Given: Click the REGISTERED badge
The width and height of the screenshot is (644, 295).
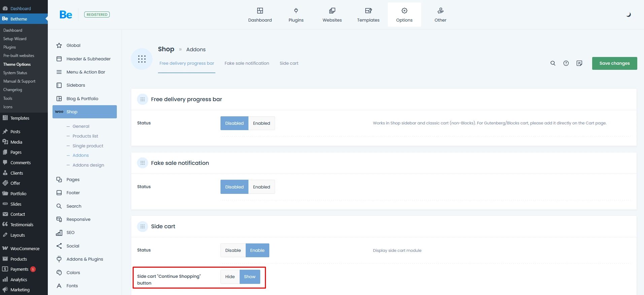Looking at the screenshot, I should pyautogui.click(x=97, y=14).
